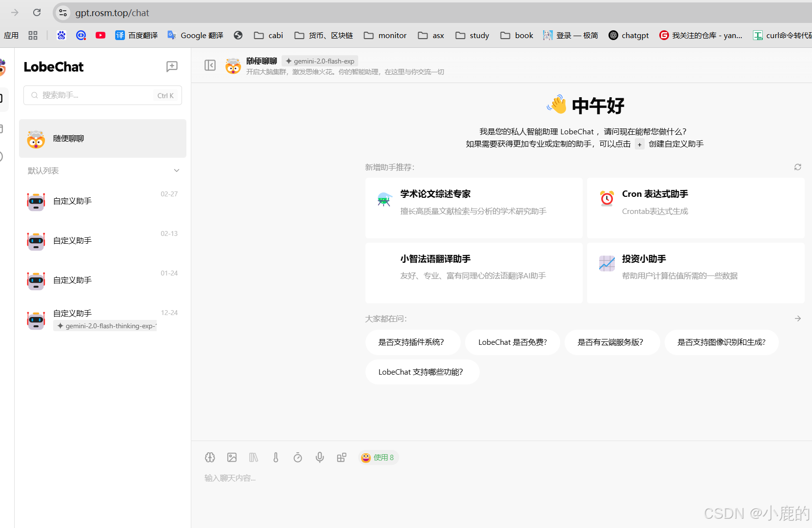Collapse the sidebar with the panel toggle icon
The width and height of the screenshot is (812, 528).
(210, 65)
